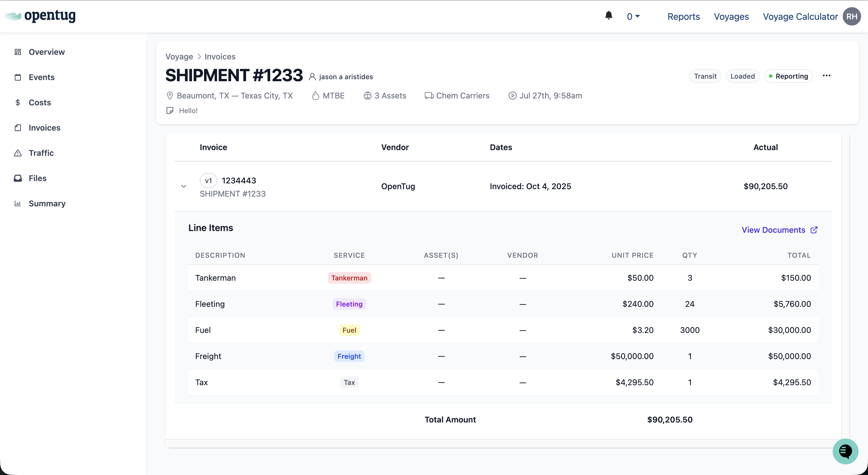The height and width of the screenshot is (475, 868).
Task: Click the notification bell icon
Action: (x=609, y=15)
